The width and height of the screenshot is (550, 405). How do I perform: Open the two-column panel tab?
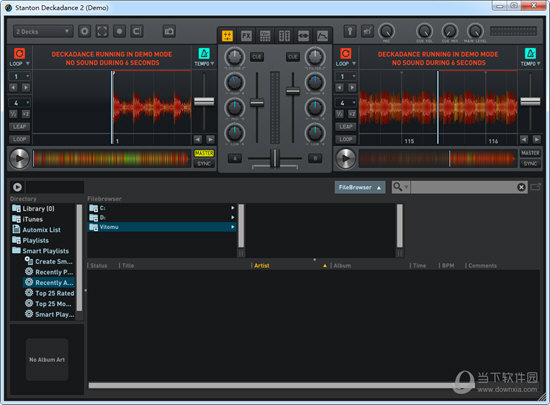(284, 36)
